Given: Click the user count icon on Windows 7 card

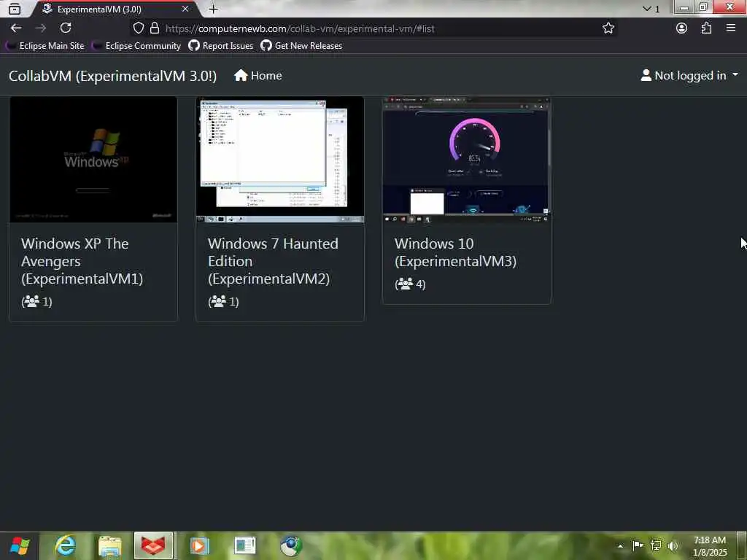Looking at the screenshot, I should 218,301.
